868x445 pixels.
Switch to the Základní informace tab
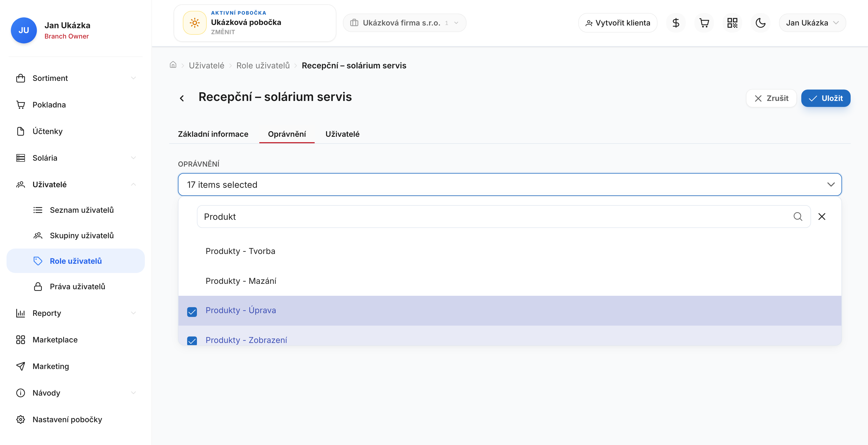(213, 134)
